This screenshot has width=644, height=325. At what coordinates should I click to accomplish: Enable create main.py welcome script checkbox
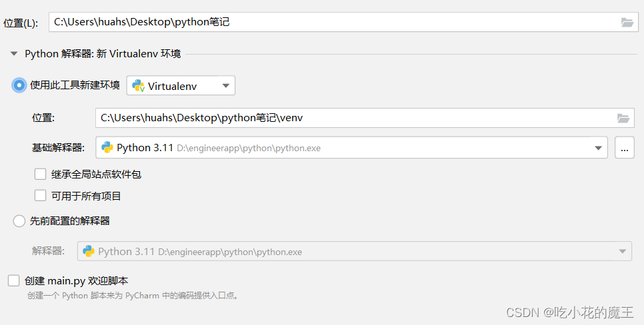tap(13, 280)
